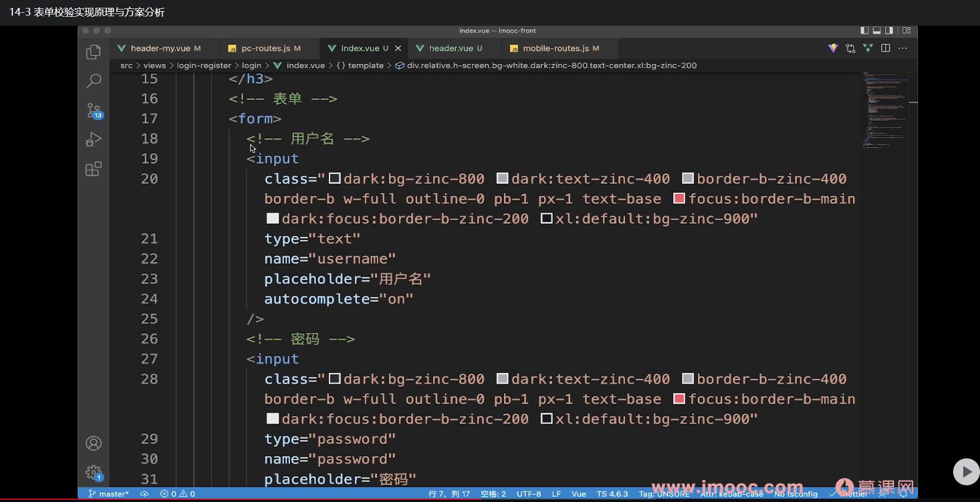Image resolution: width=980 pixels, height=502 pixels.
Task: Toggle the secondary side bar visibility
Action: pos(889,30)
